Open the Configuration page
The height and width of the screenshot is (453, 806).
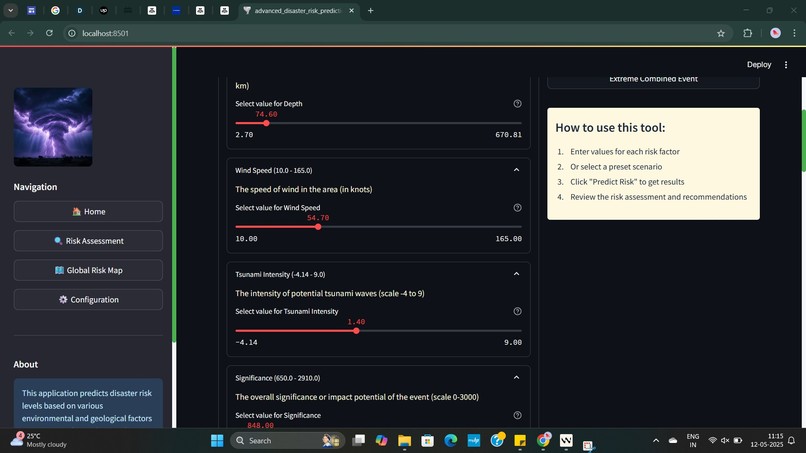(x=88, y=299)
